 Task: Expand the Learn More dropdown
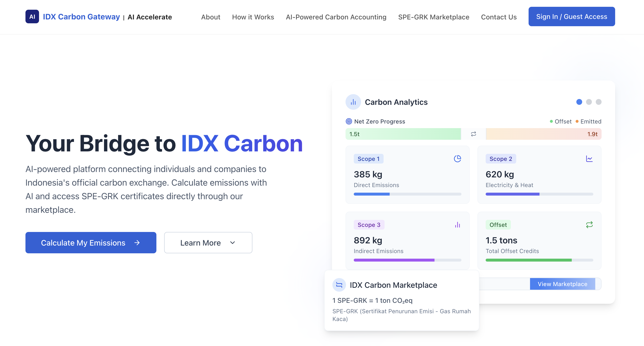point(208,242)
